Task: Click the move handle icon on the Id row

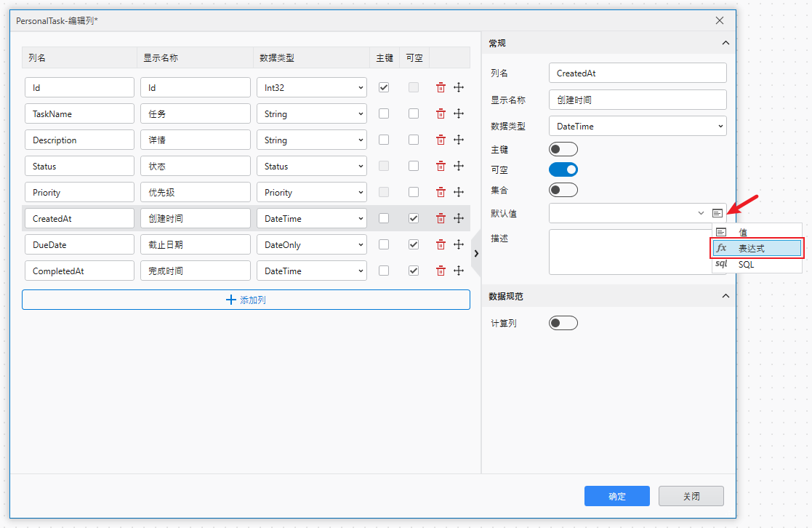Action: 459,87
